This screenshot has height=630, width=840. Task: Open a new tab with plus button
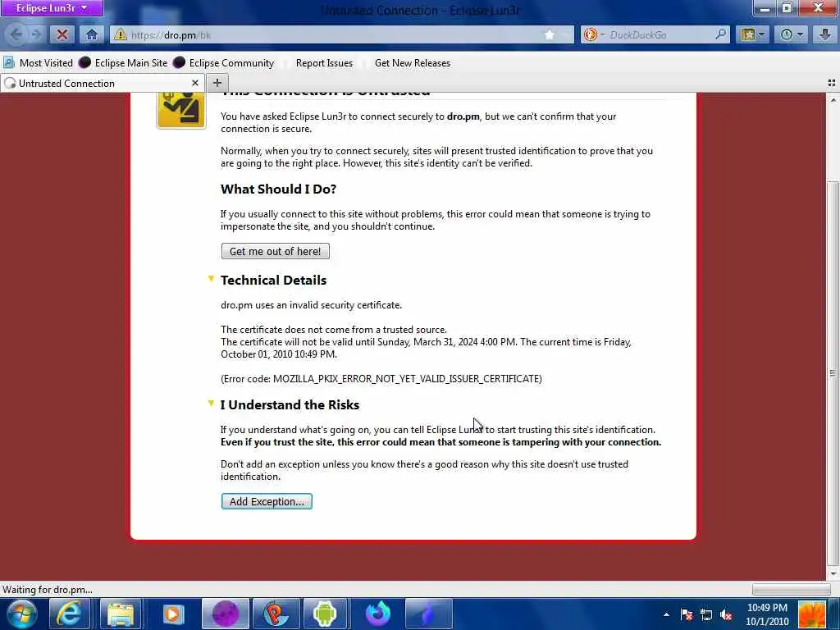(x=217, y=83)
